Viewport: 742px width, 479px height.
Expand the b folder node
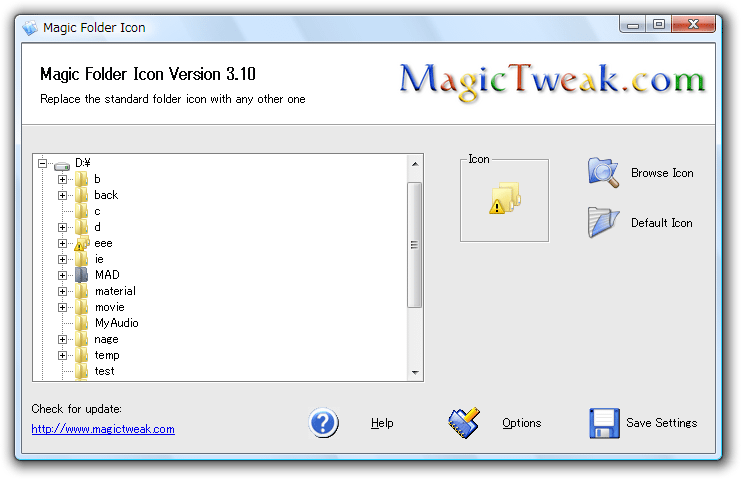62,179
